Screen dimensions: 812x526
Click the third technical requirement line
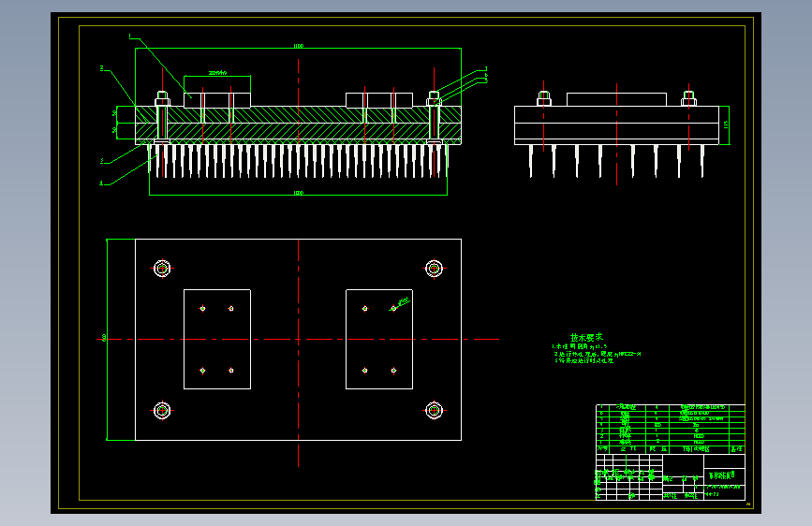click(x=584, y=361)
